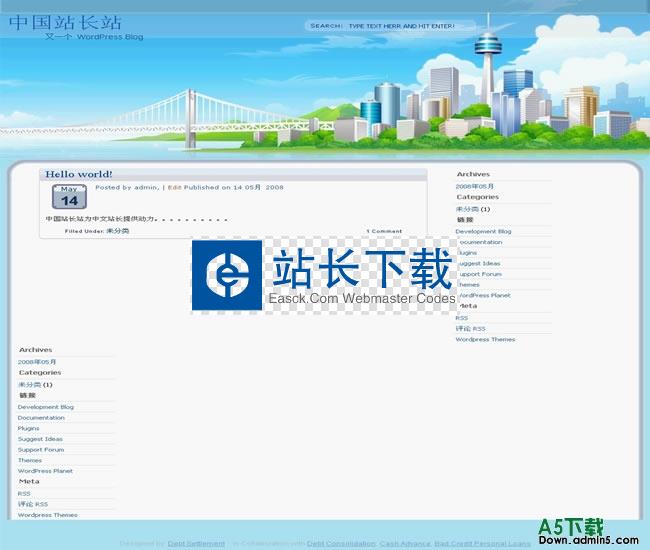Image resolution: width=650 pixels, height=550 pixels.
Task: Open 未分类 category under Filed Under
Action: (x=117, y=231)
